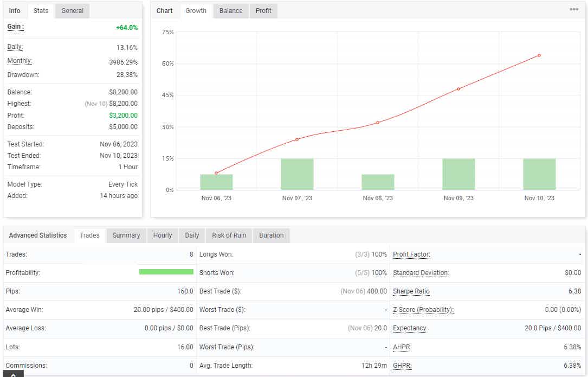The height and width of the screenshot is (377, 588).
Task: Click the '0.00 pips / $0.00' Average Loss value
Action: coord(169,328)
